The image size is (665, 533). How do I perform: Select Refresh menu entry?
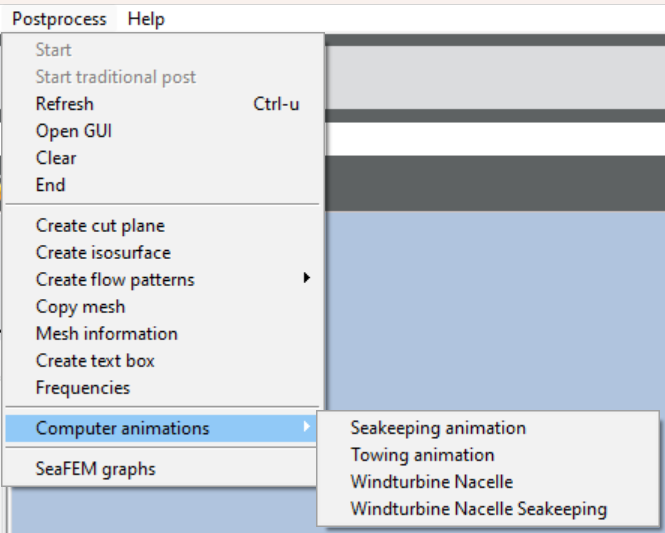click(162, 104)
